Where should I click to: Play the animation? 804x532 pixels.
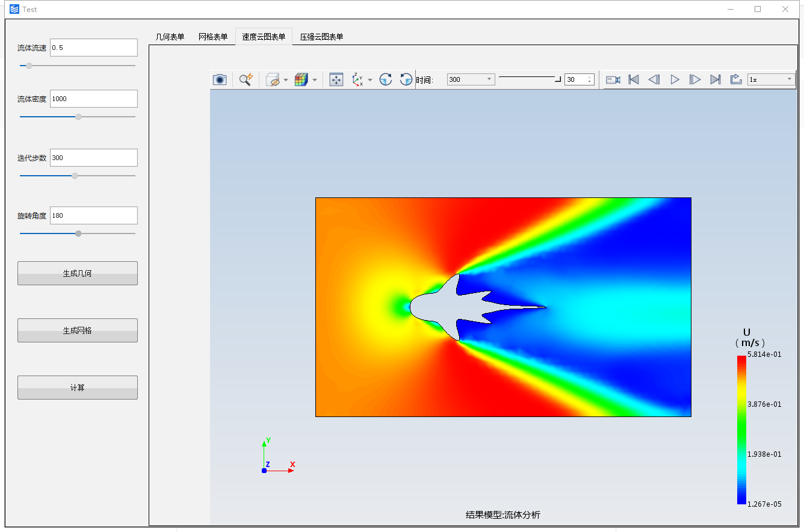(675, 79)
